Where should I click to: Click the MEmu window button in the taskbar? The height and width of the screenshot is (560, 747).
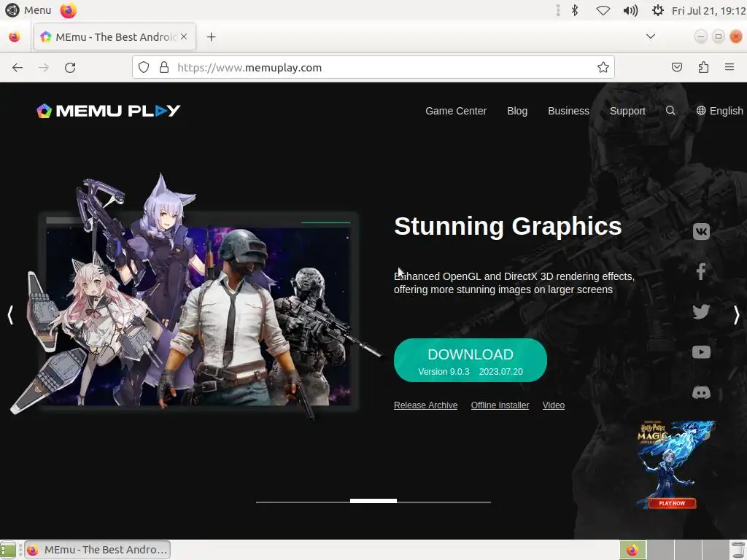[x=98, y=550]
